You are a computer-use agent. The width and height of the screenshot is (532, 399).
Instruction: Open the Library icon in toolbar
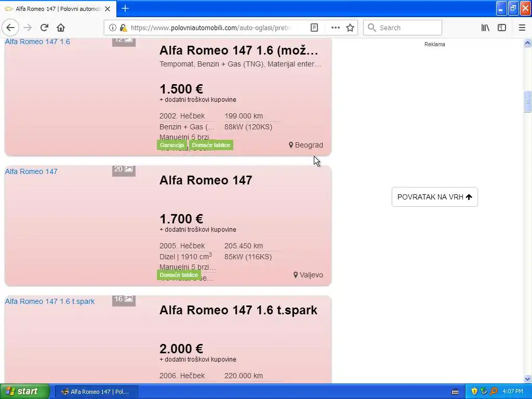485,28
